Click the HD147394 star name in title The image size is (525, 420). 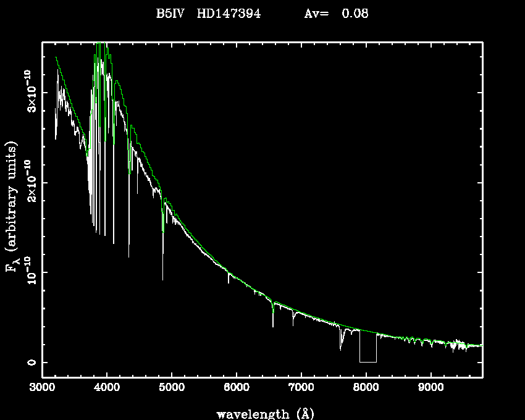pyautogui.click(x=228, y=14)
